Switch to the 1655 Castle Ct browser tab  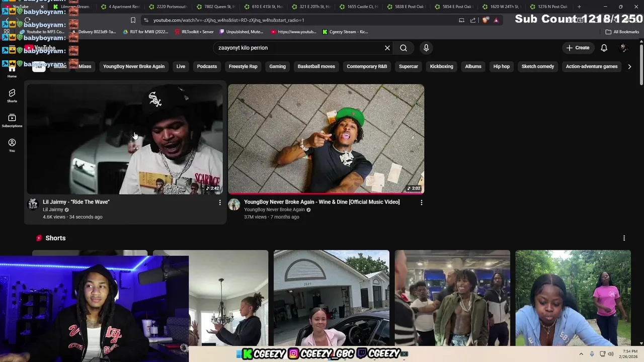pyautogui.click(x=359, y=7)
